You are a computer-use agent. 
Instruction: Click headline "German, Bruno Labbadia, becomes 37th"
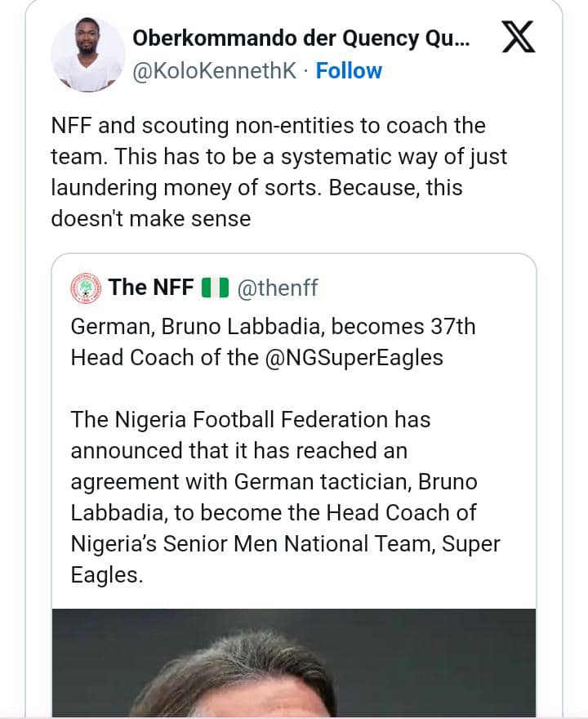click(x=273, y=327)
